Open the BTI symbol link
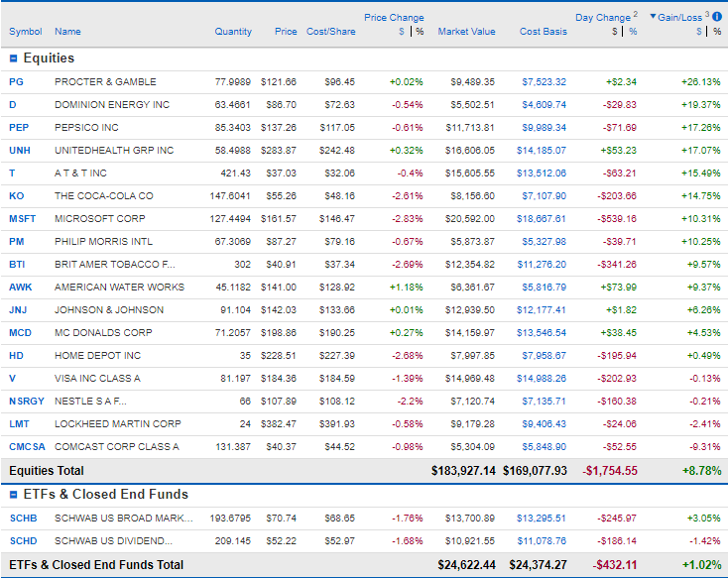Screen dimensions: 728x578 (x=17, y=264)
